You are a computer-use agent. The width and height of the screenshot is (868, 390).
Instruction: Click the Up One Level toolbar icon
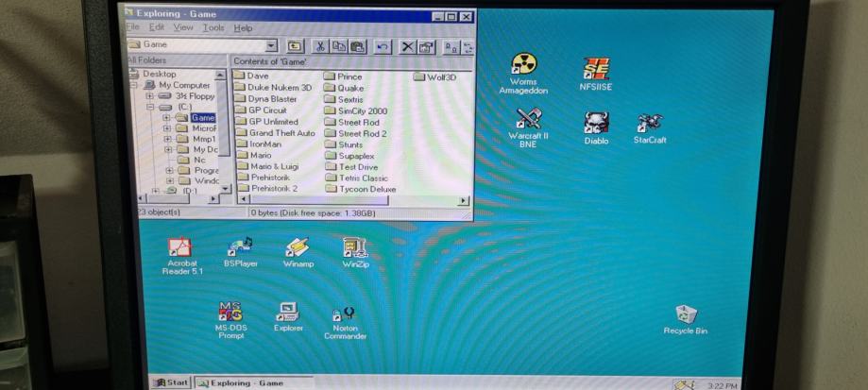(x=297, y=47)
